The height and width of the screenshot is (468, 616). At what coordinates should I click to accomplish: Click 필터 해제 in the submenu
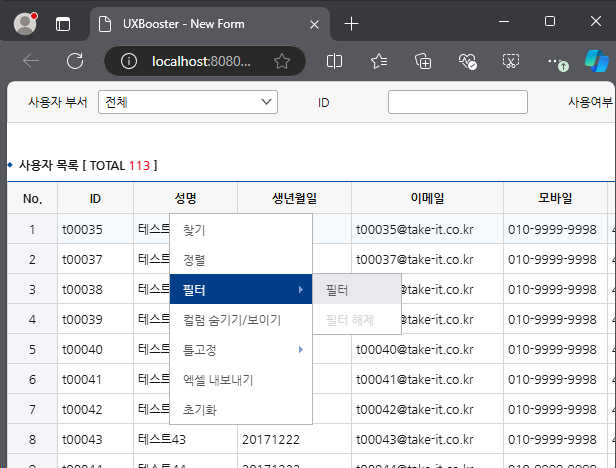[357, 319]
